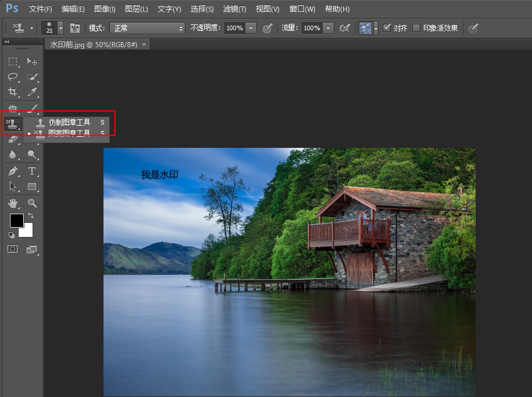Select the Pen tool
The width and height of the screenshot is (532, 397).
13,171
